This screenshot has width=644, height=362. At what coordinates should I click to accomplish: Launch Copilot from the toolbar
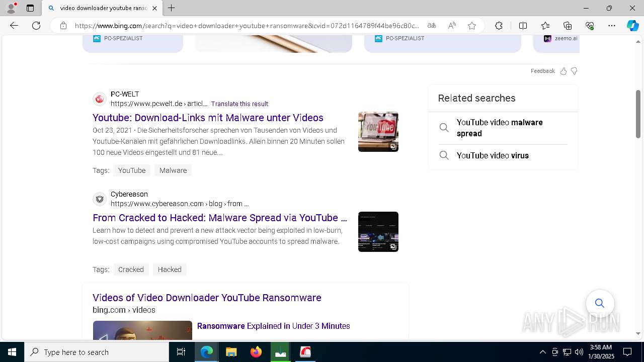tap(632, 26)
